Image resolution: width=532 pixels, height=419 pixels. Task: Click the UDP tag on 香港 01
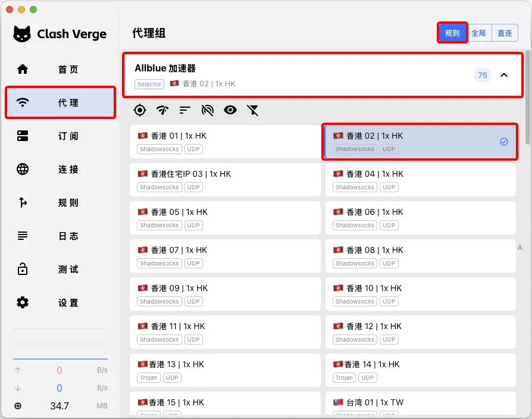click(x=193, y=149)
